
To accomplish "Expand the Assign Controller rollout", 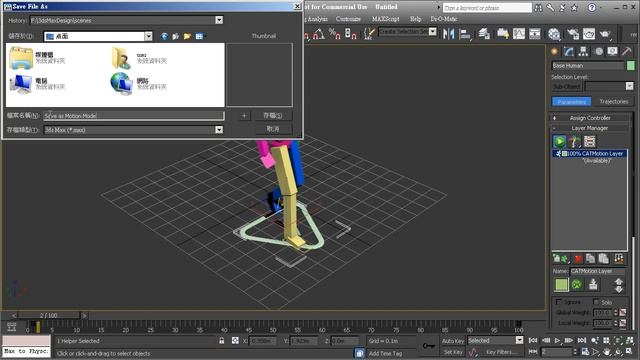I will click(590, 118).
